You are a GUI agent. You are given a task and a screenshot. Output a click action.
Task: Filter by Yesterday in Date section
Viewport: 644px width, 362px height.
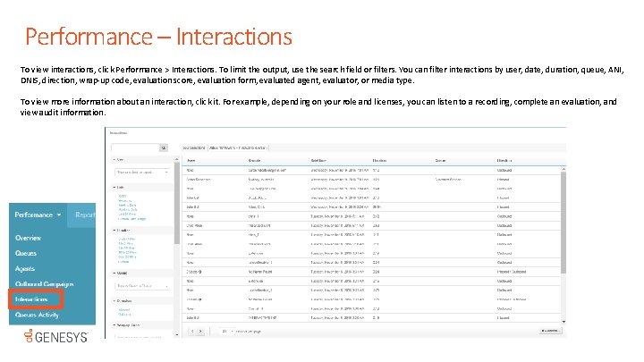tap(125, 201)
